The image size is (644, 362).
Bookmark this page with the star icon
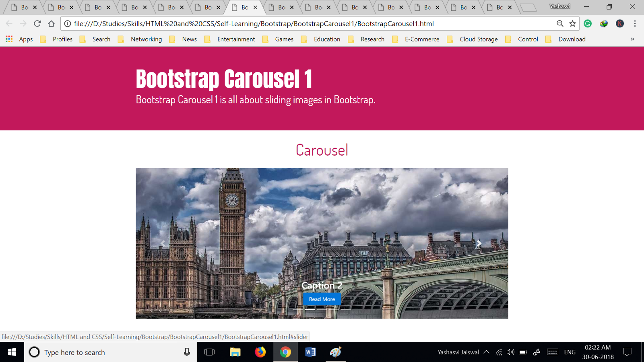(x=572, y=24)
